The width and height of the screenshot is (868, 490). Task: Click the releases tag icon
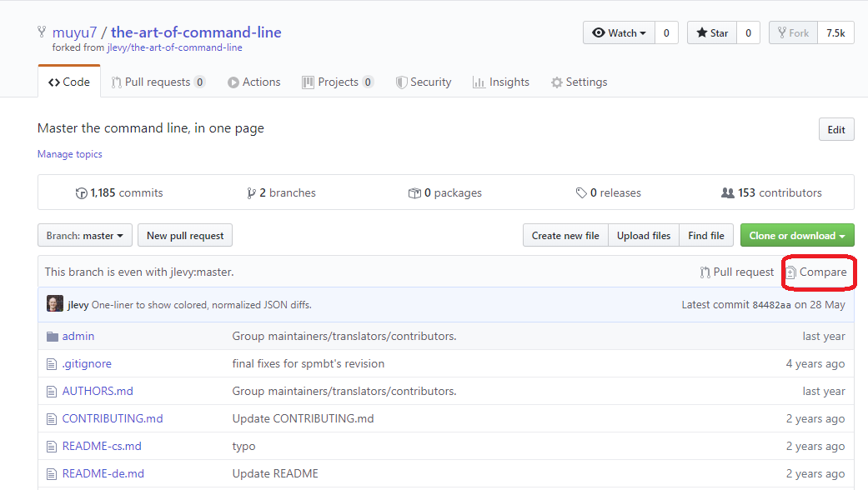581,193
